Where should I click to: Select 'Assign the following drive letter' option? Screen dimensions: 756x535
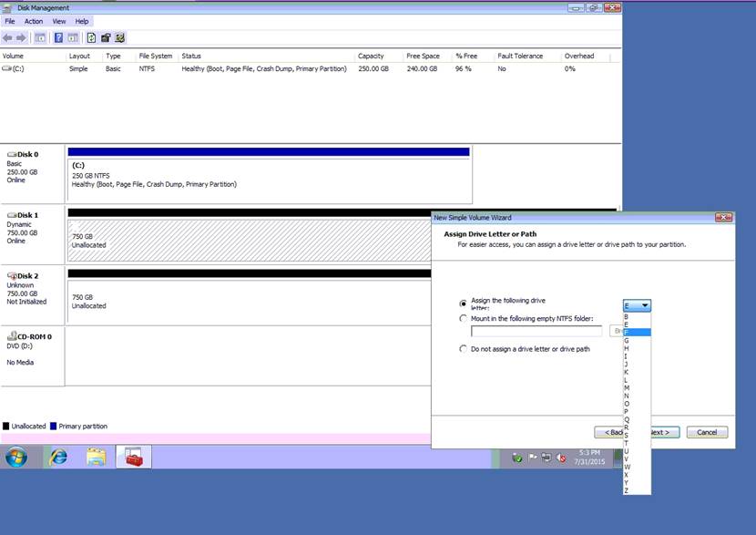click(464, 303)
